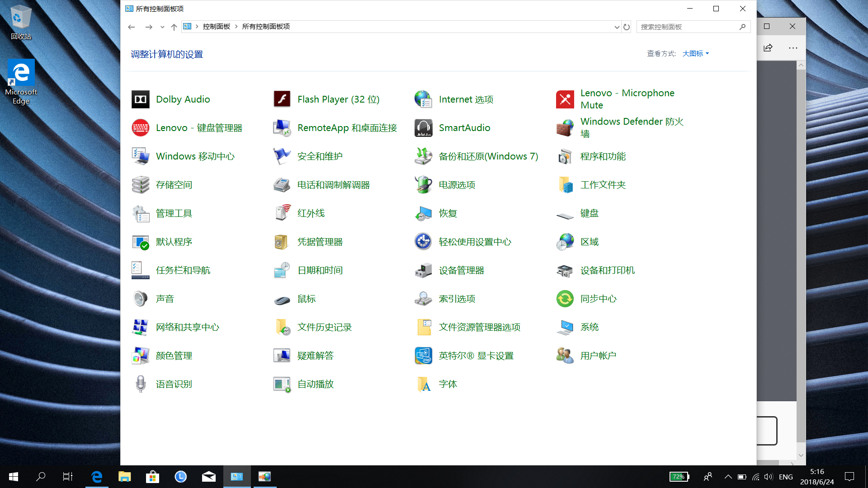
Task: Open Windows 移动中心 icon
Action: pyautogui.click(x=141, y=156)
